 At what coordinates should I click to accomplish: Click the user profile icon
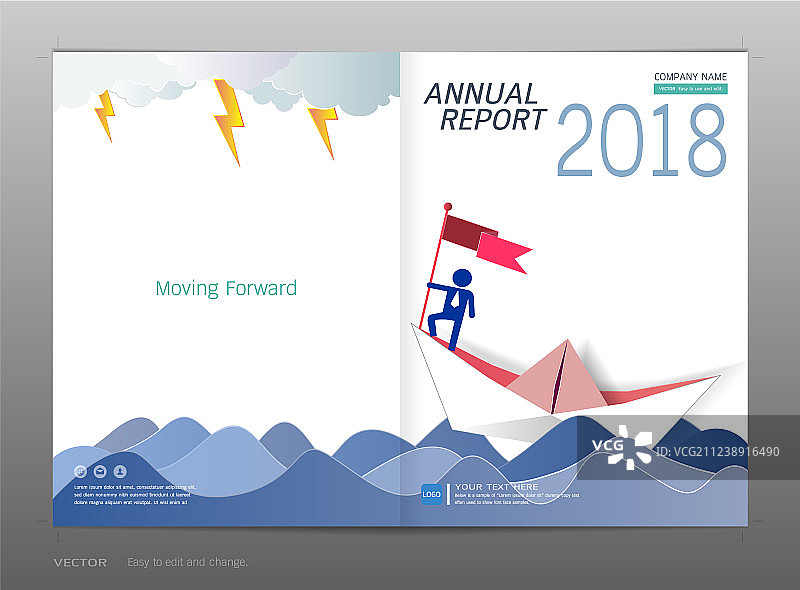tap(120, 471)
